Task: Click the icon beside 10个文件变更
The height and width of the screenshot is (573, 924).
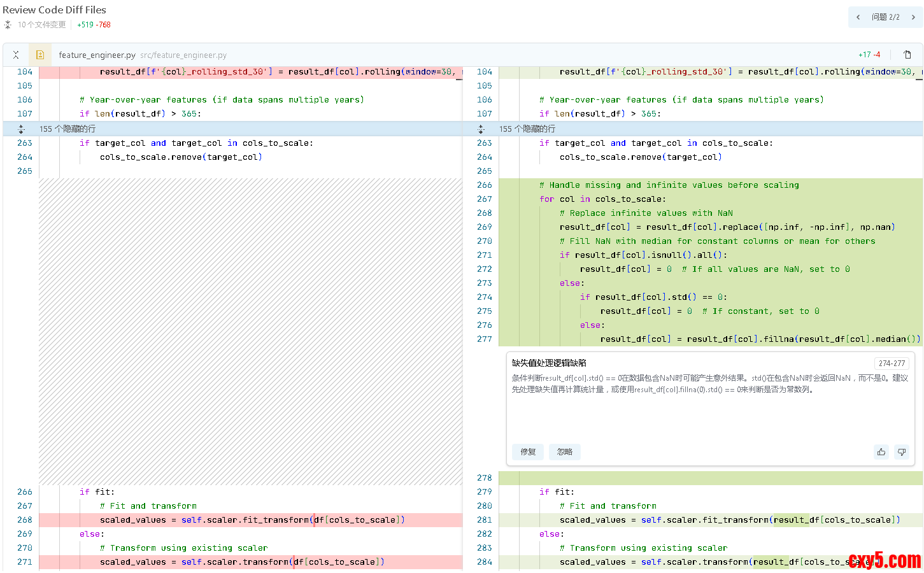Action: point(8,25)
